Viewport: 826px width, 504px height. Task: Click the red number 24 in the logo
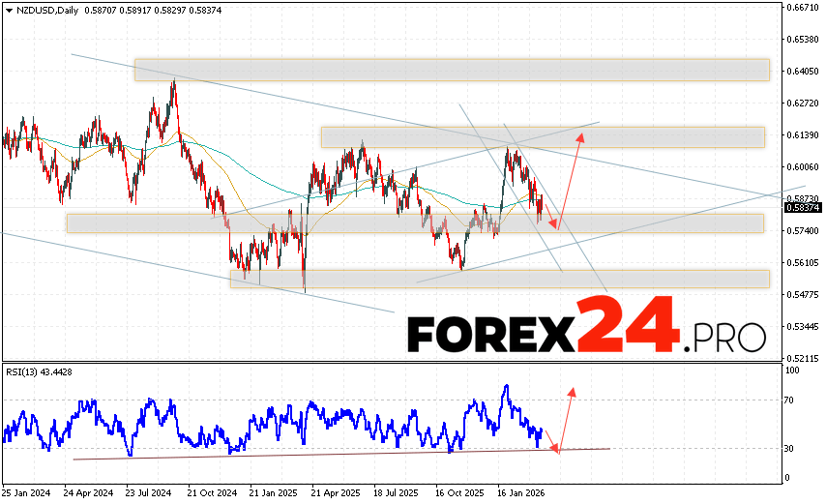tap(627, 325)
